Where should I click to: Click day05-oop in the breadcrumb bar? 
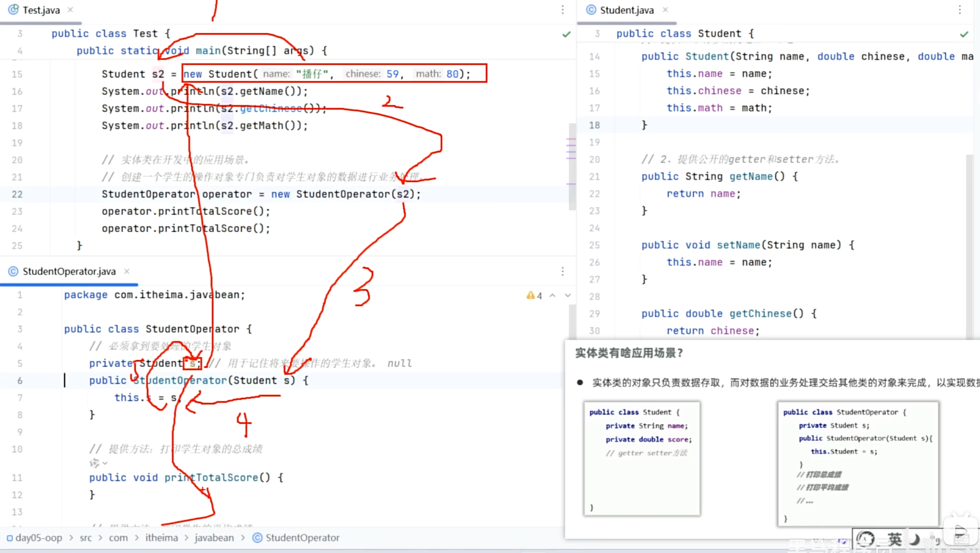39,538
